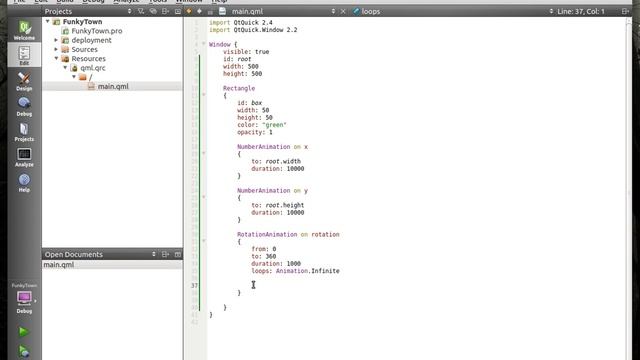This screenshot has width=640, height=360.
Task: Select main.qml in the project tree
Action: 113,87
